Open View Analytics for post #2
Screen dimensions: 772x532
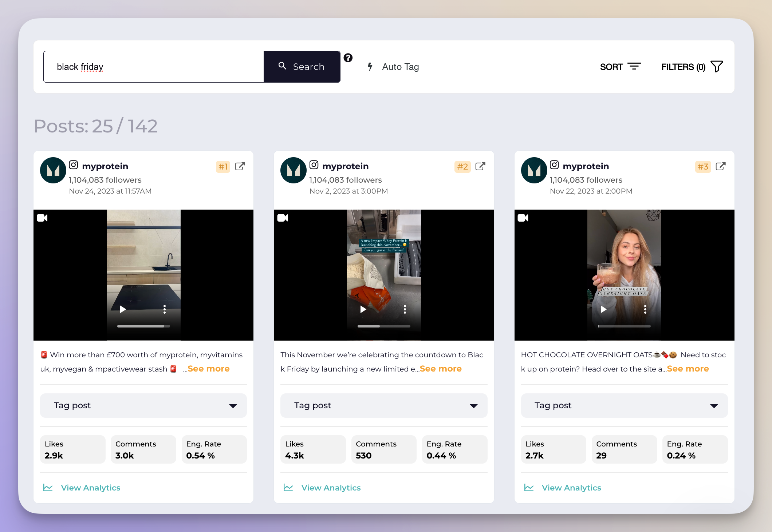[x=331, y=488]
